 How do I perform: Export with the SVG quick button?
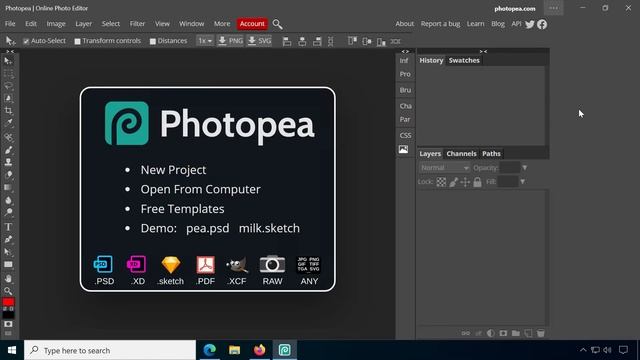[x=260, y=41]
